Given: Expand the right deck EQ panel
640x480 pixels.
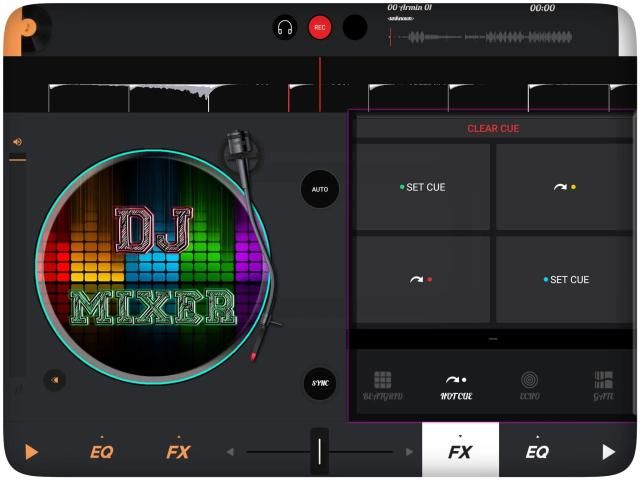Looking at the screenshot, I should click(x=537, y=451).
